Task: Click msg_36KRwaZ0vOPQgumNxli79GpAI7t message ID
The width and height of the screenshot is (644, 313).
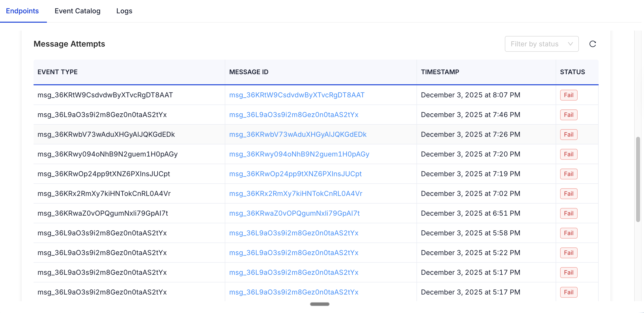Action: [295, 213]
